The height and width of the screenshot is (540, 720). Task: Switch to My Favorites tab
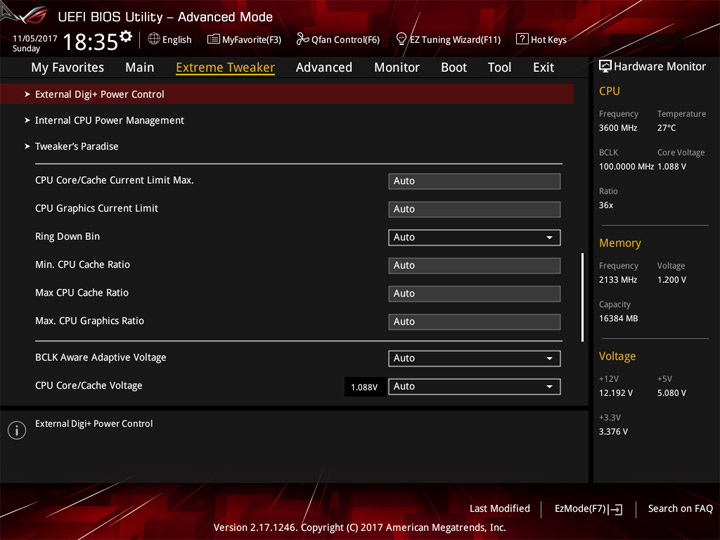(68, 68)
